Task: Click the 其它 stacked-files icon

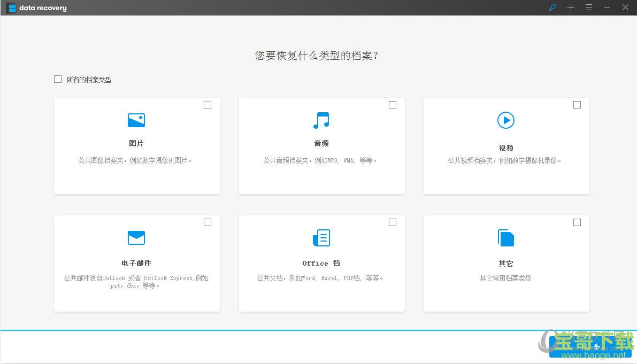Action: pyautogui.click(x=506, y=237)
